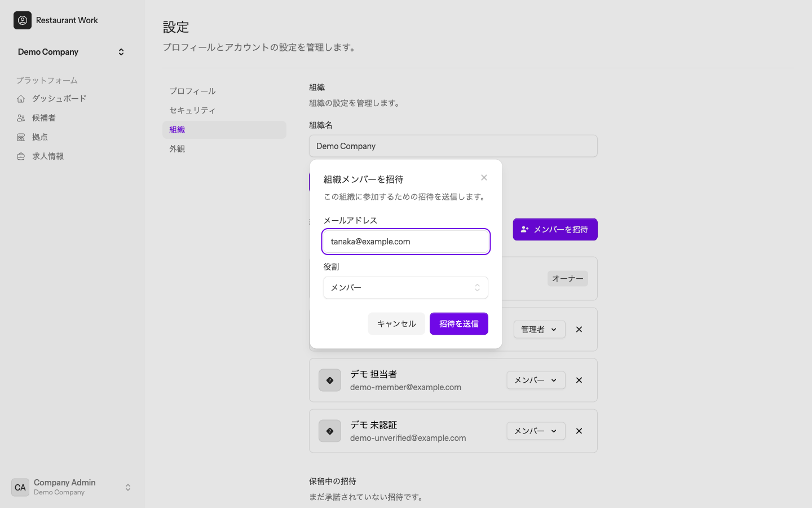Screen dimensions: 812x508
Task: Click the メールアドレス input field
Action: point(406,242)
